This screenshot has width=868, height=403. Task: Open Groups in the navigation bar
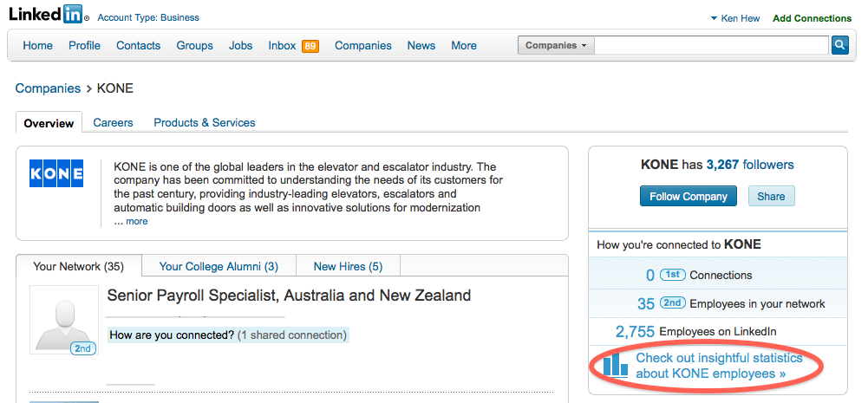(x=195, y=45)
